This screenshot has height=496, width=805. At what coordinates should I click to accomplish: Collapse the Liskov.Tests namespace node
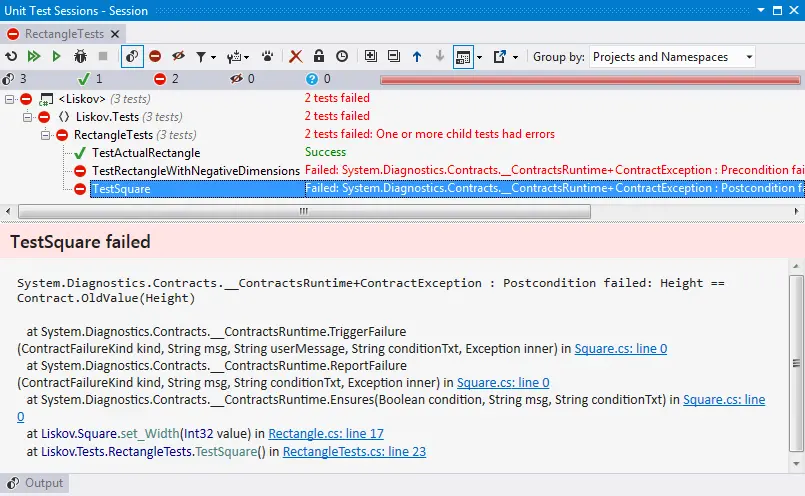[x=27, y=117]
